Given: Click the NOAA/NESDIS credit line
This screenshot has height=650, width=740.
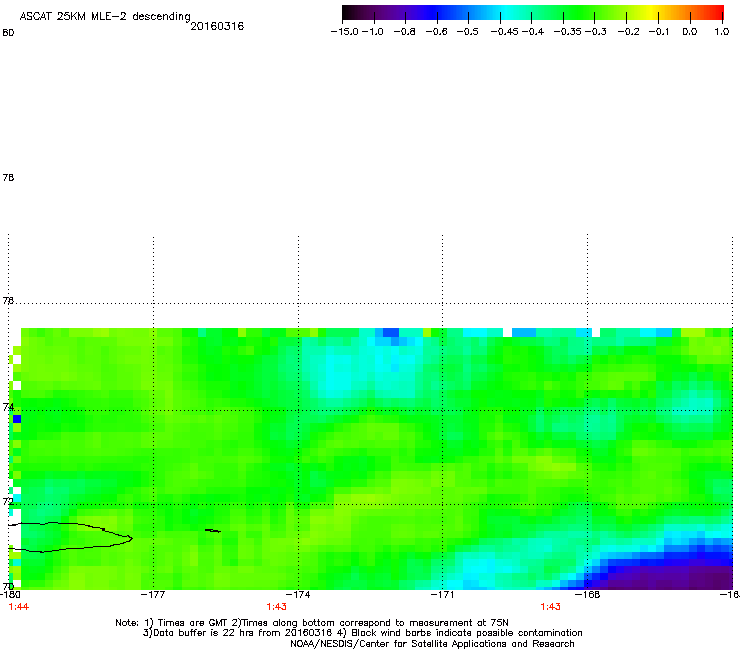Looking at the screenshot, I should (432, 644).
